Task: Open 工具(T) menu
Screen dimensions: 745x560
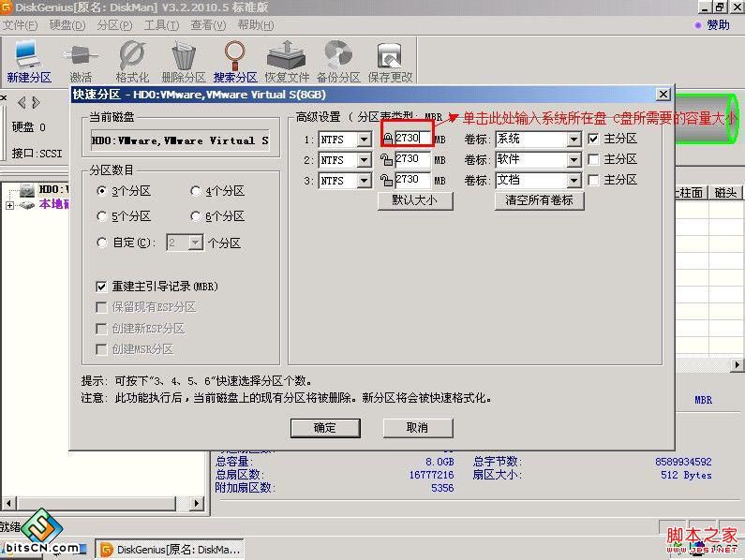Action: [161, 24]
